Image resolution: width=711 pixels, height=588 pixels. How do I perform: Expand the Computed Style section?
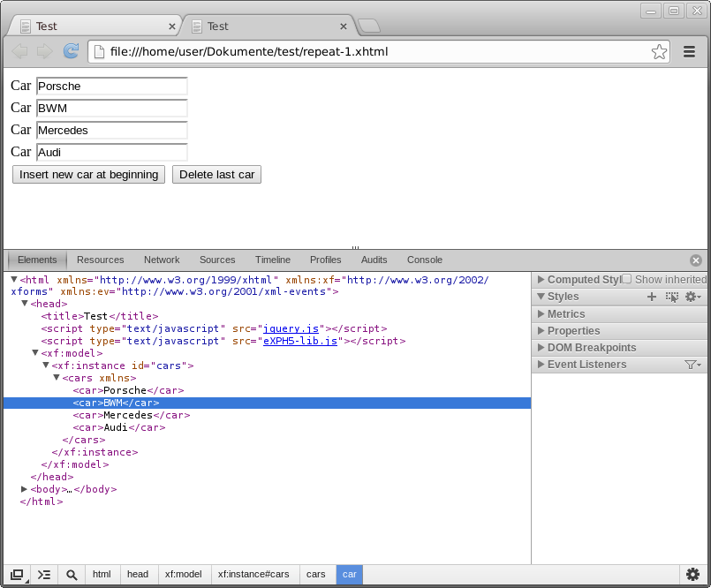pyautogui.click(x=541, y=279)
